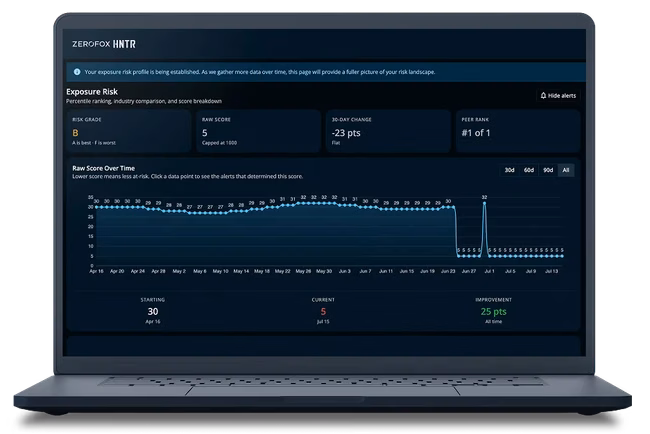The image size is (650, 434).
Task: Click the spike data point labeled 32
Action: click(484, 203)
